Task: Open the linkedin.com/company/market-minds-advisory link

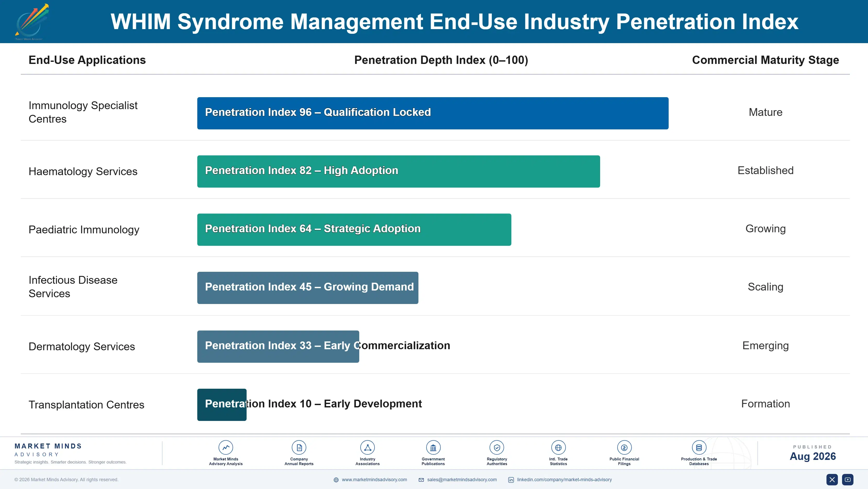Action: click(564, 480)
